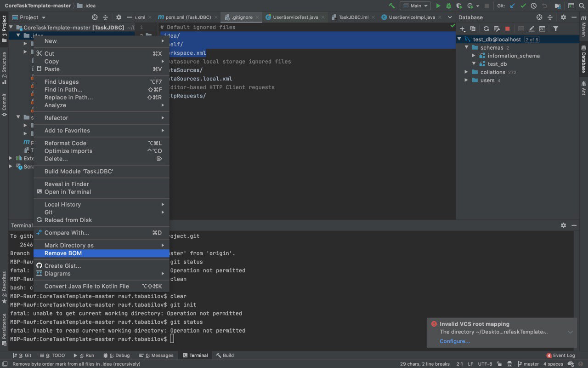Open the Database query console icon
This screenshot has width=588, height=368.
click(542, 29)
